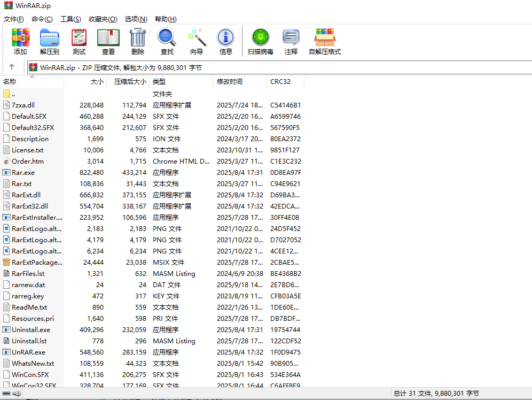Sort by Type (类型) column header
The image size is (532, 400).
coord(182,81)
